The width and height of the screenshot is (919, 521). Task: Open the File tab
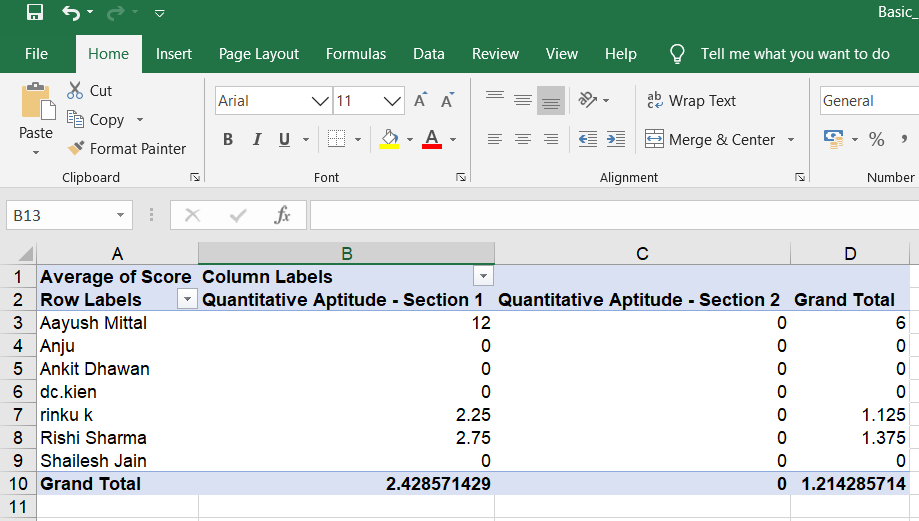pos(36,54)
